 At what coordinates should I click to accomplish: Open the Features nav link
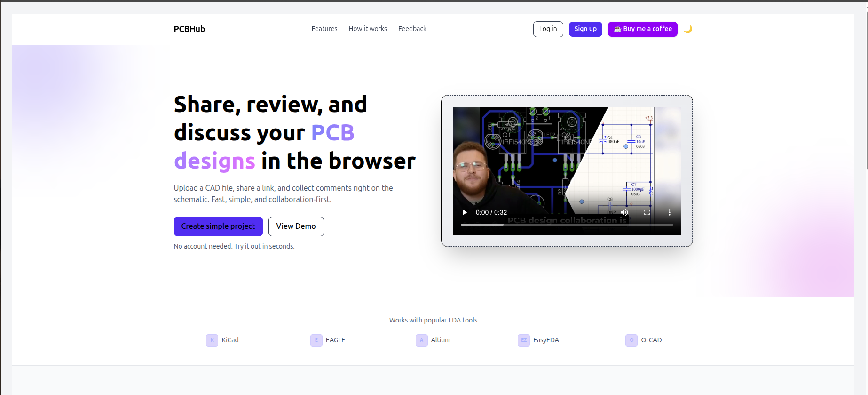click(324, 29)
